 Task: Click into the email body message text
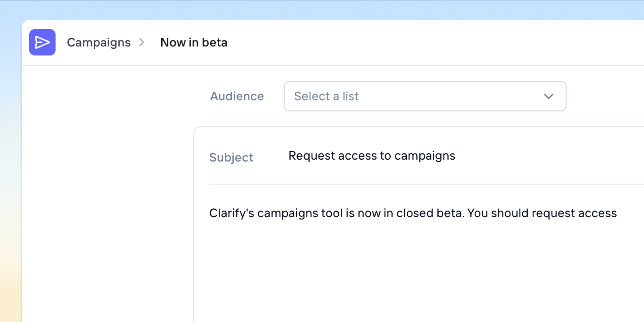coord(413,213)
